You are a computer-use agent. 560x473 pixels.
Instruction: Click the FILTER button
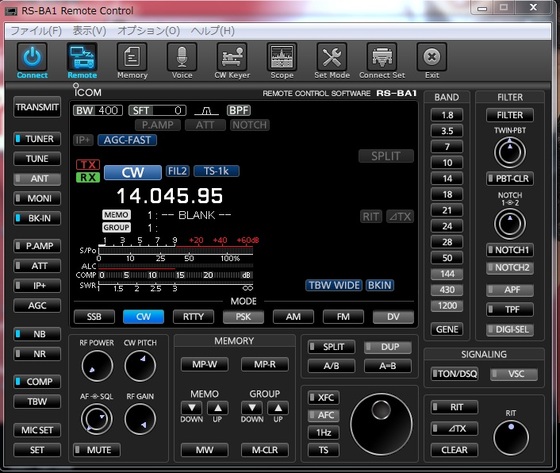pos(510,115)
